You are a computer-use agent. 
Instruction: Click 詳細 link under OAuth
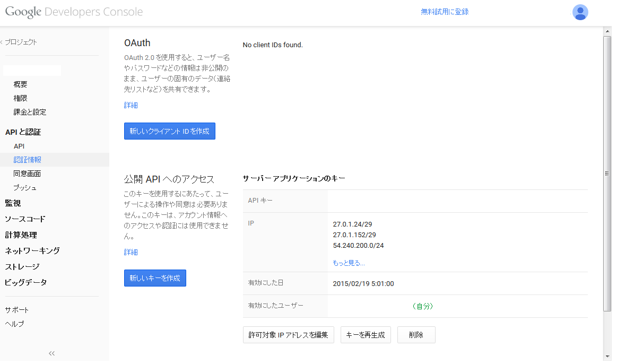point(131,105)
